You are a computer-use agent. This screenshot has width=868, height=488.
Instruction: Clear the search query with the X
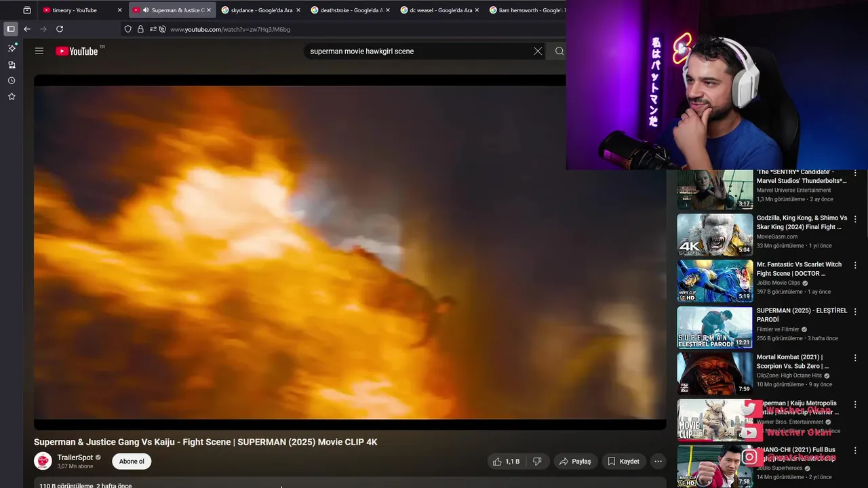[538, 51]
